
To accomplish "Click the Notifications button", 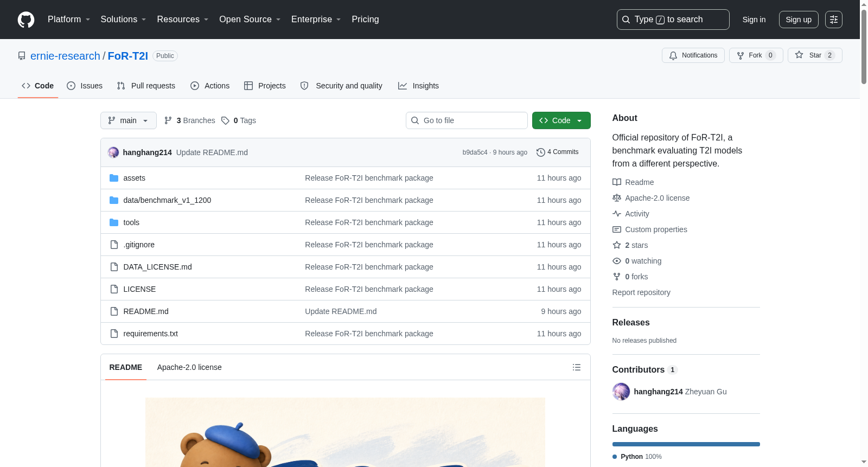I will pos(693,55).
